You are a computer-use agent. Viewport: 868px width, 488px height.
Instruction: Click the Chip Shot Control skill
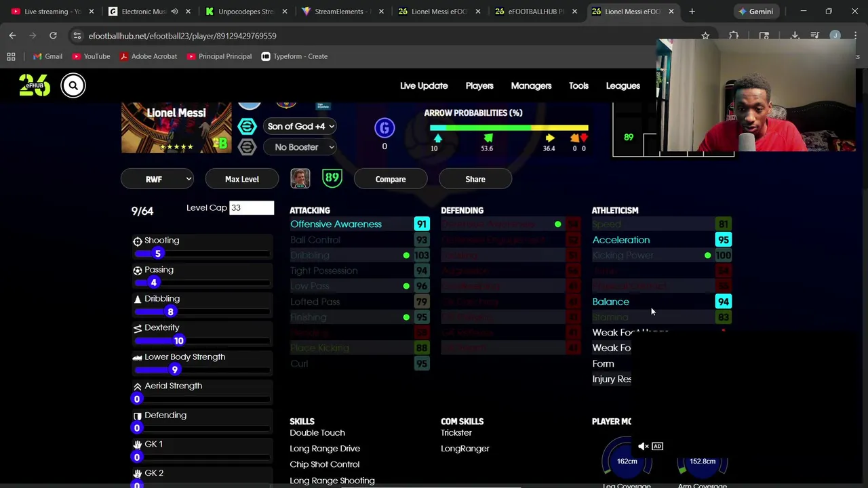point(324,464)
